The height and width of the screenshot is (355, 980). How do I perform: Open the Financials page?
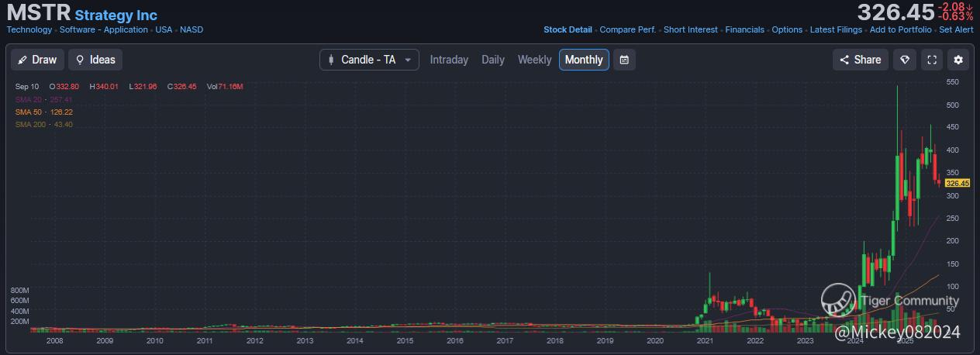(744, 29)
